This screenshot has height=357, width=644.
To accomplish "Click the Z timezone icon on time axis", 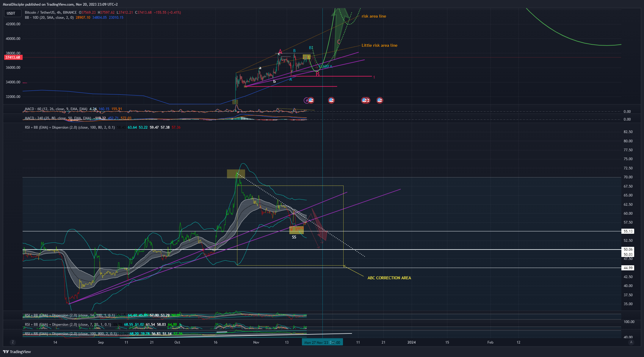I will tap(12, 342).
